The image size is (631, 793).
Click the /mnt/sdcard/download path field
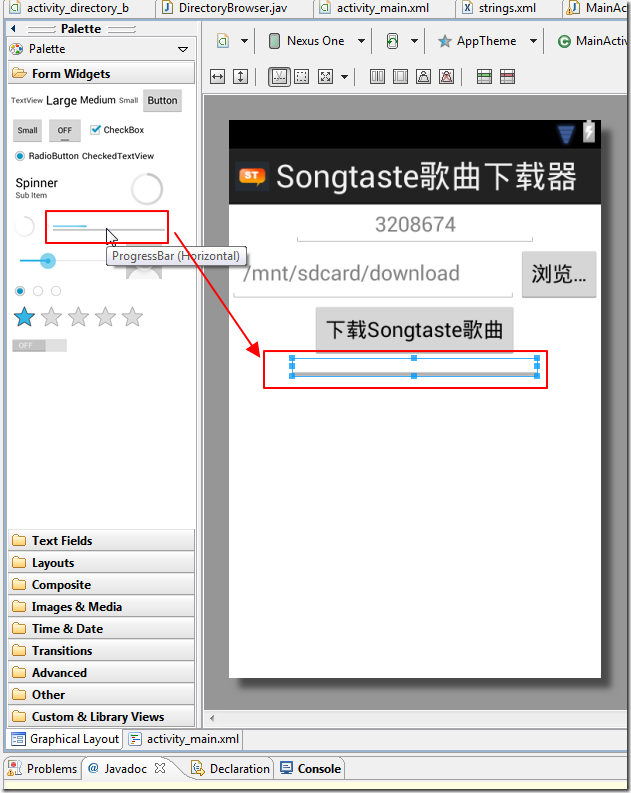pyautogui.click(x=373, y=275)
